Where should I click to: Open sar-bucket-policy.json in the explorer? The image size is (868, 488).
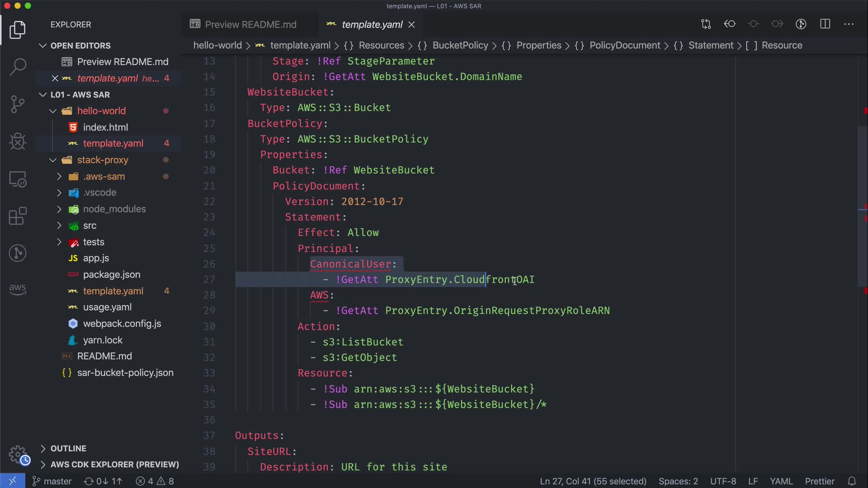tap(125, 373)
